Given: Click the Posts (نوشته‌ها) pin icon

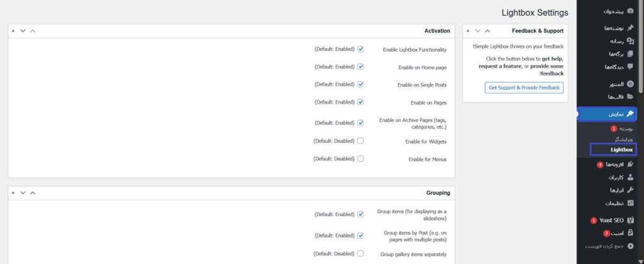Looking at the screenshot, I should (630, 28).
